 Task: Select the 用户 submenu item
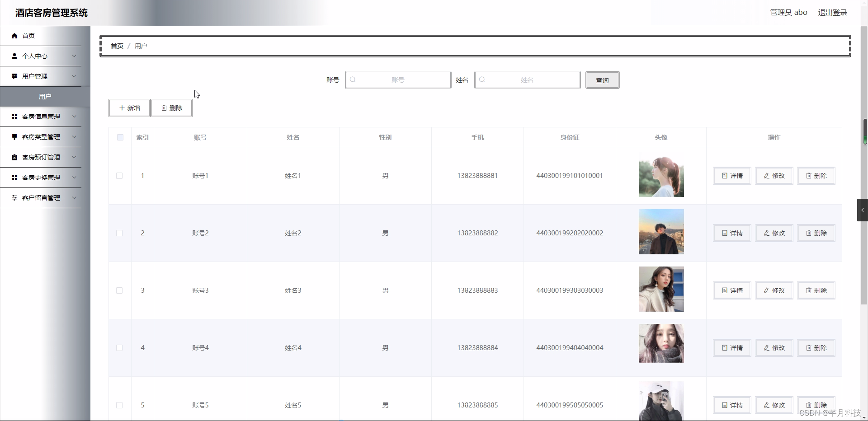tap(45, 97)
